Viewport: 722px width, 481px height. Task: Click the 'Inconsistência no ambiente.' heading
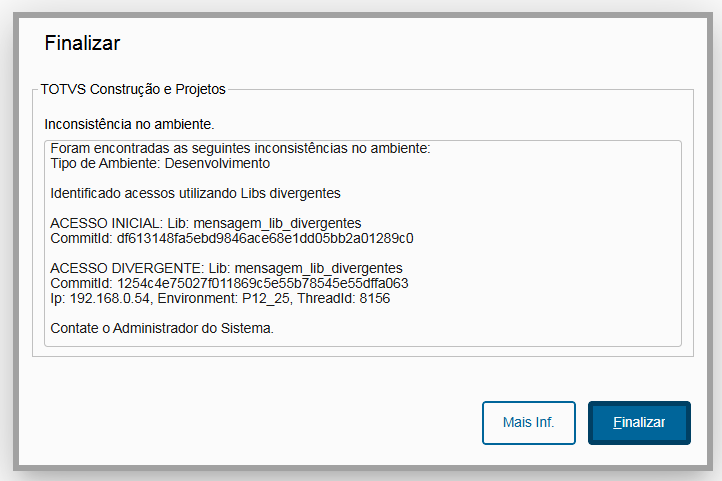[130, 125]
